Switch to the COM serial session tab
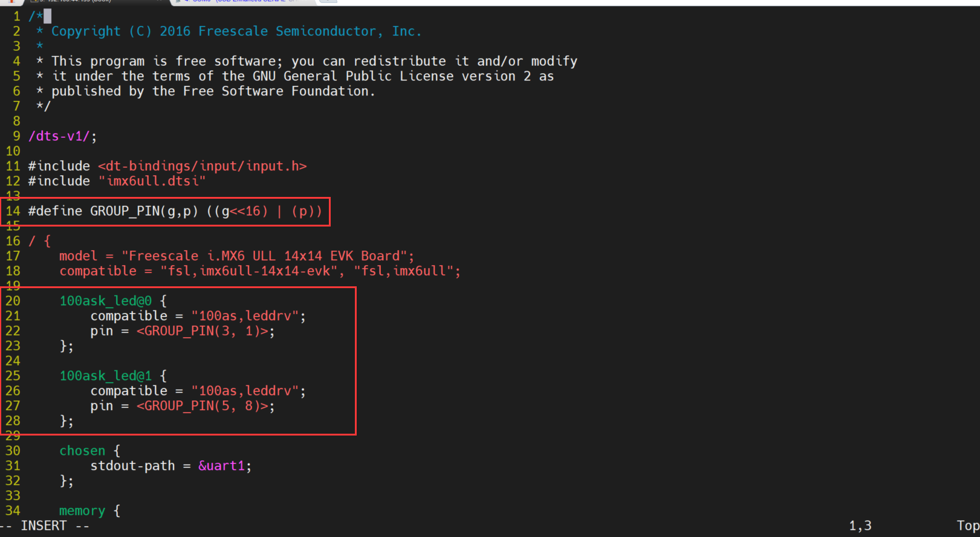 pos(243,2)
